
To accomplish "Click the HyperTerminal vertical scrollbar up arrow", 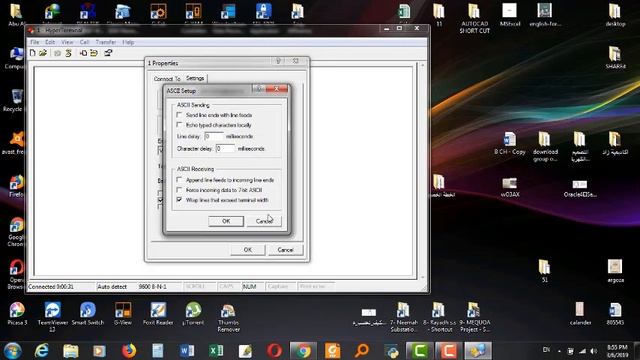I will [423, 65].
